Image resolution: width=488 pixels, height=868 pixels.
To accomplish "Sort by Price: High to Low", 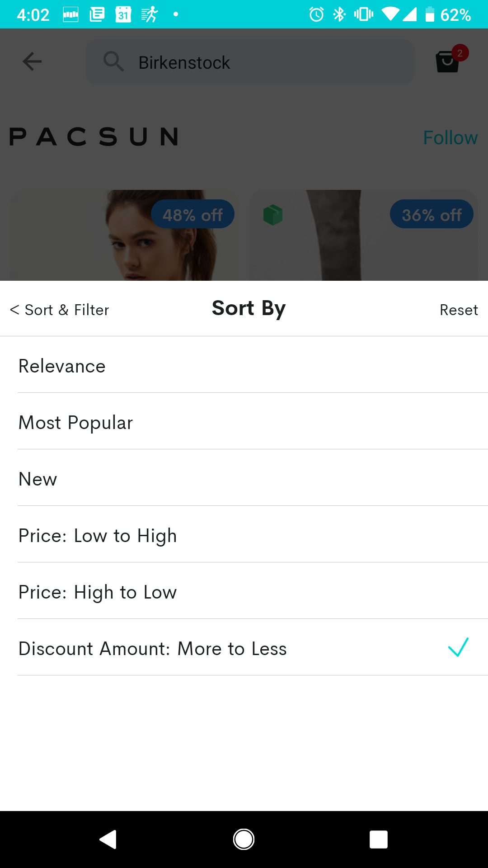I will tap(98, 592).
